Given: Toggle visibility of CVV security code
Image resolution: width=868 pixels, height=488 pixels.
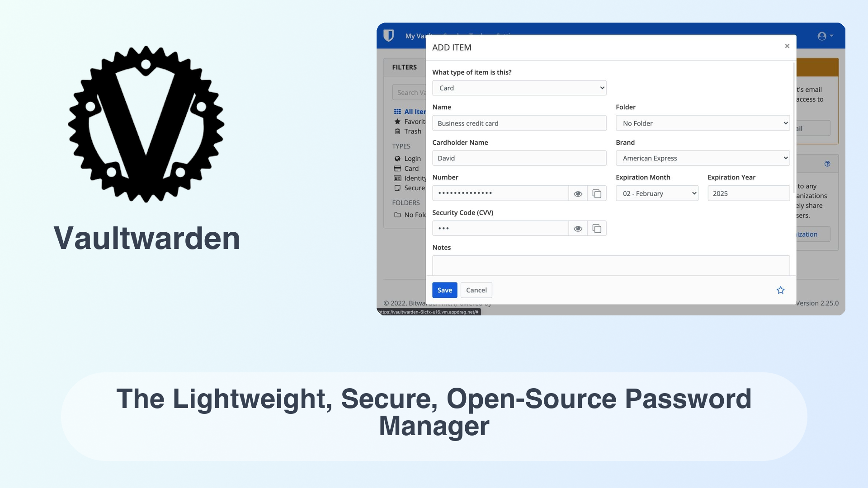Looking at the screenshot, I should 577,228.
